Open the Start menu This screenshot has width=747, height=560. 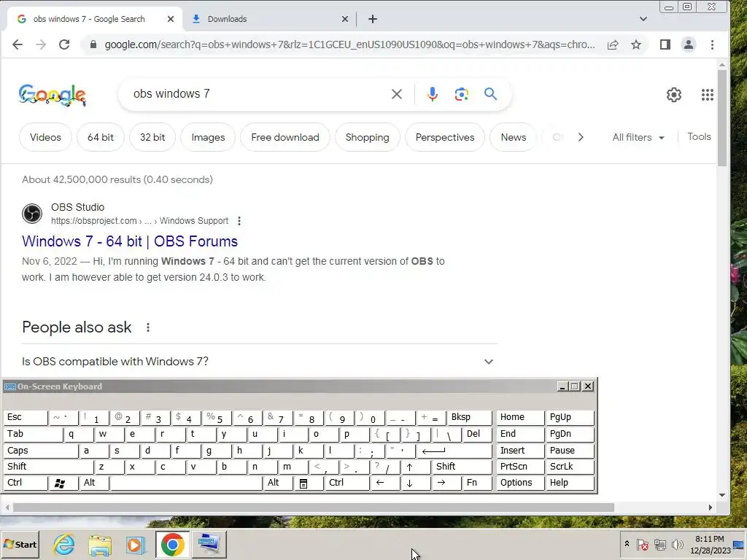coord(20,544)
